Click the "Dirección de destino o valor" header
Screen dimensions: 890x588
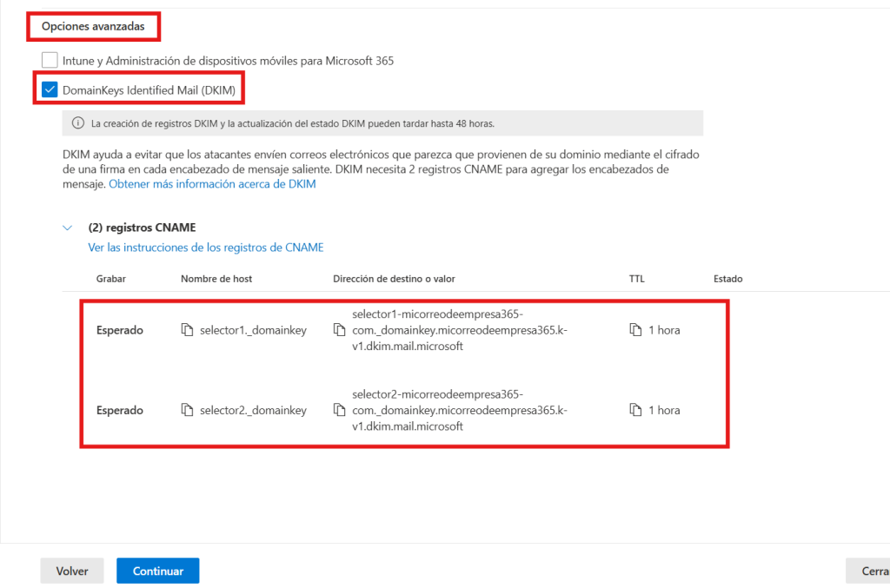coord(394,279)
